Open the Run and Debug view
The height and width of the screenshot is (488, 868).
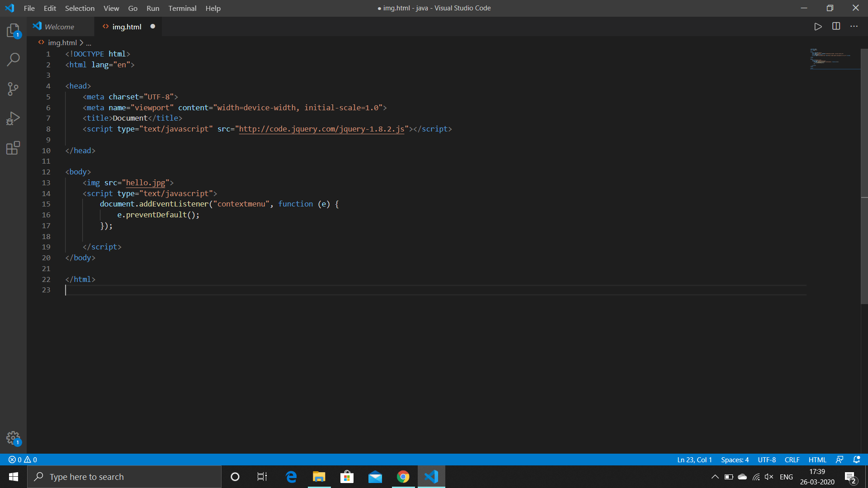click(13, 118)
